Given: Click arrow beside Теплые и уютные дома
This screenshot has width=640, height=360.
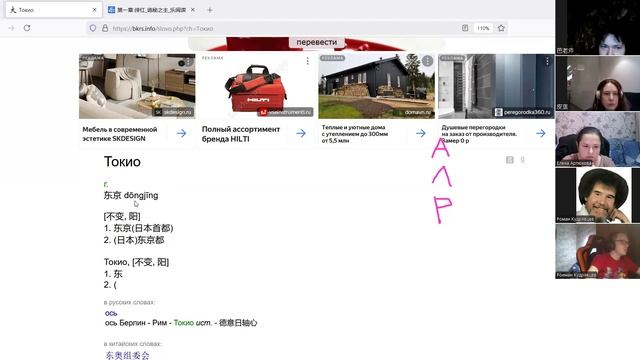Looking at the screenshot, I should [421, 133].
